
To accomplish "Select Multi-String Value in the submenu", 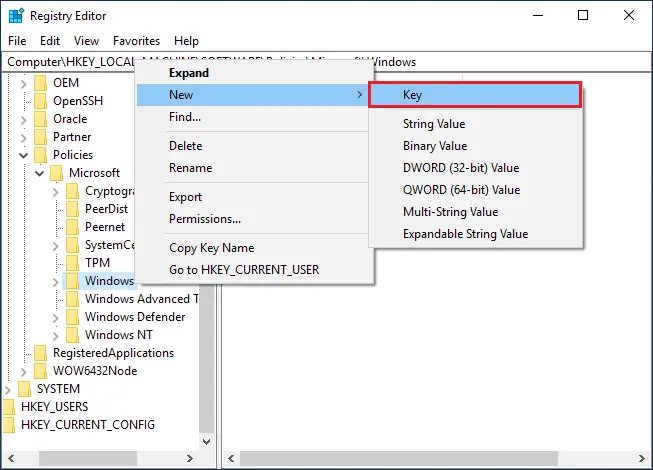I will click(x=475, y=212).
